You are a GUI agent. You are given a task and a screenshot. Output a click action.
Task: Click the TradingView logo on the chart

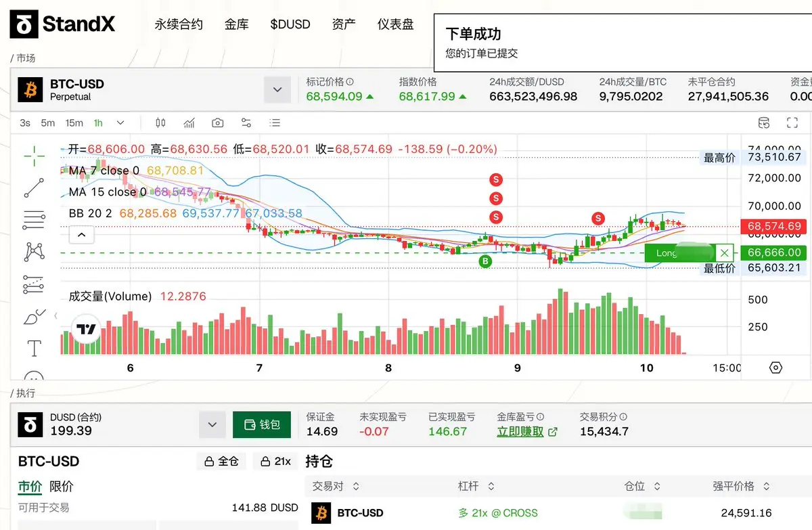[86, 330]
